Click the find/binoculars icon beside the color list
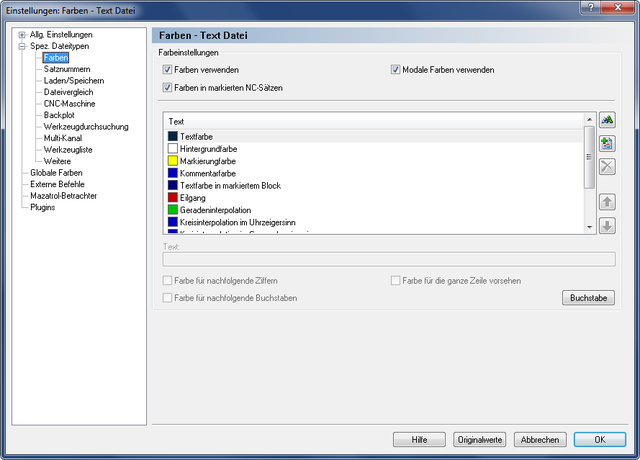 pos(607,120)
